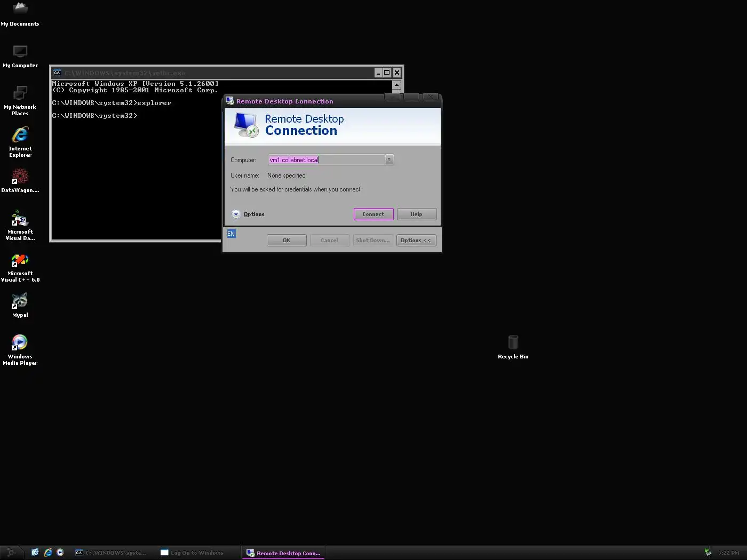
Task: Click the taskbar clock showing 3:22 PM
Action: [728, 553]
